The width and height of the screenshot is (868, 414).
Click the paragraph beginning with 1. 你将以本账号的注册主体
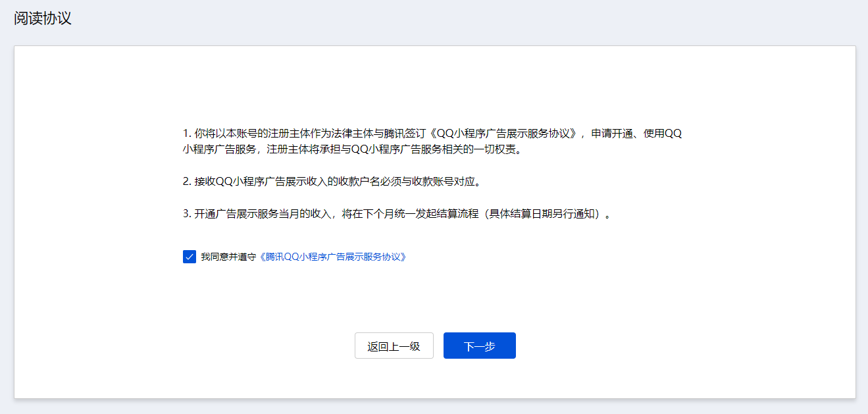click(433, 141)
